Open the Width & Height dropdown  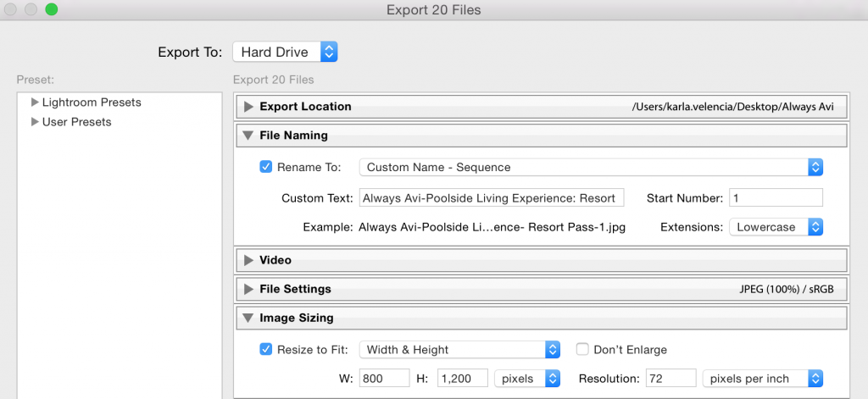(459, 350)
